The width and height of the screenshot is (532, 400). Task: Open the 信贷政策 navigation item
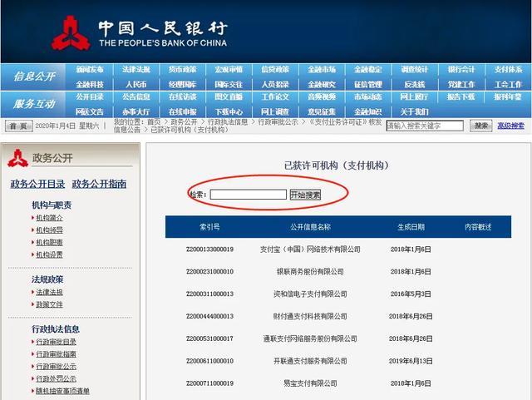[275, 70]
